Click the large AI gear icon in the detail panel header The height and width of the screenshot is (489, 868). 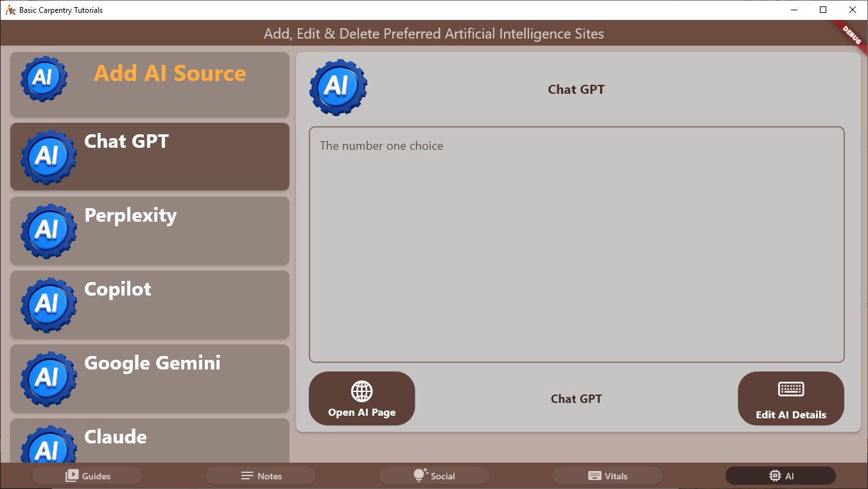pyautogui.click(x=338, y=87)
